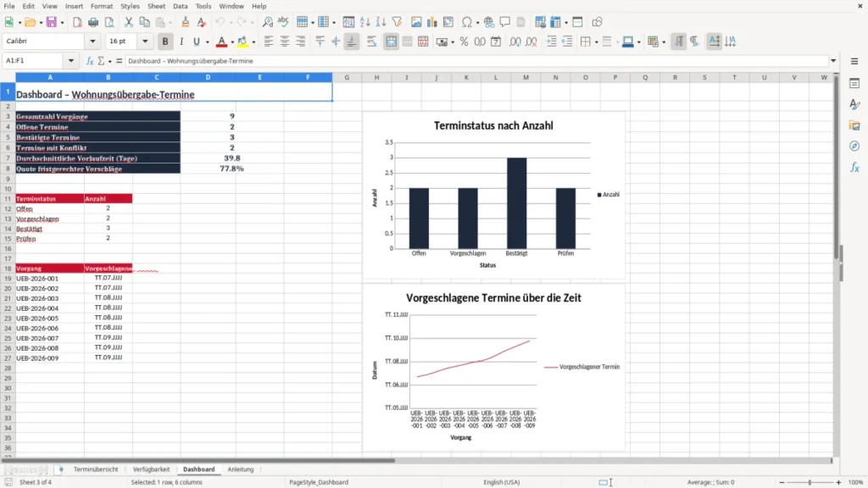The height and width of the screenshot is (488, 868).
Task: Click the formula input line
Action: (x=476, y=61)
